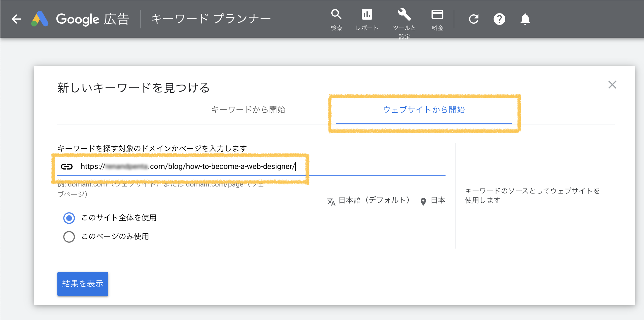The width and height of the screenshot is (644, 320).
Task: Click the language translate icon
Action: point(331,201)
